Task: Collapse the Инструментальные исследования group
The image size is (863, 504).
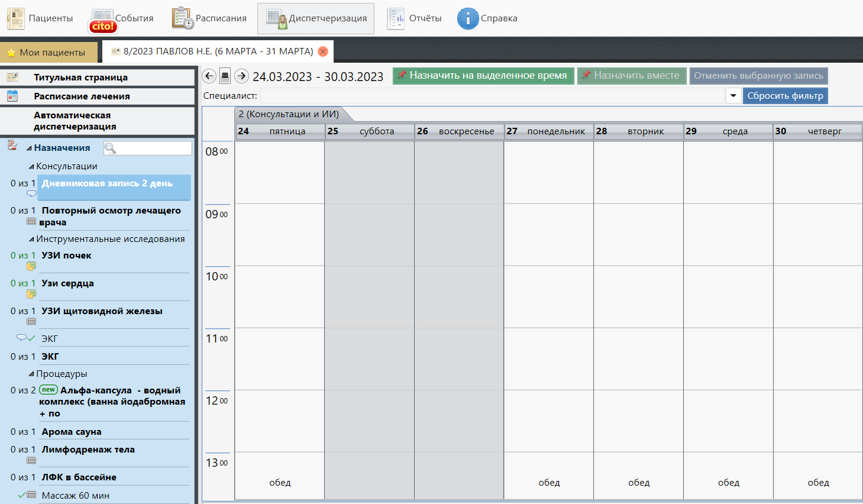Action: 31,240
